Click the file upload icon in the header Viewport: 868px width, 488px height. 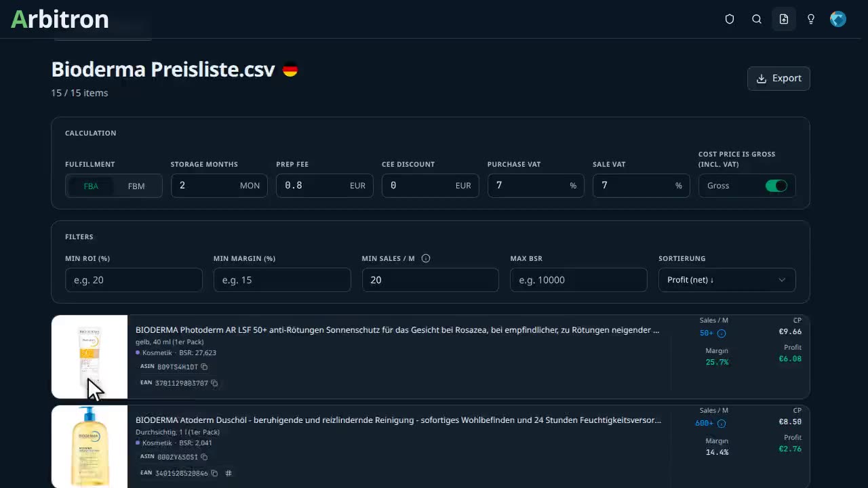[x=784, y=19]
